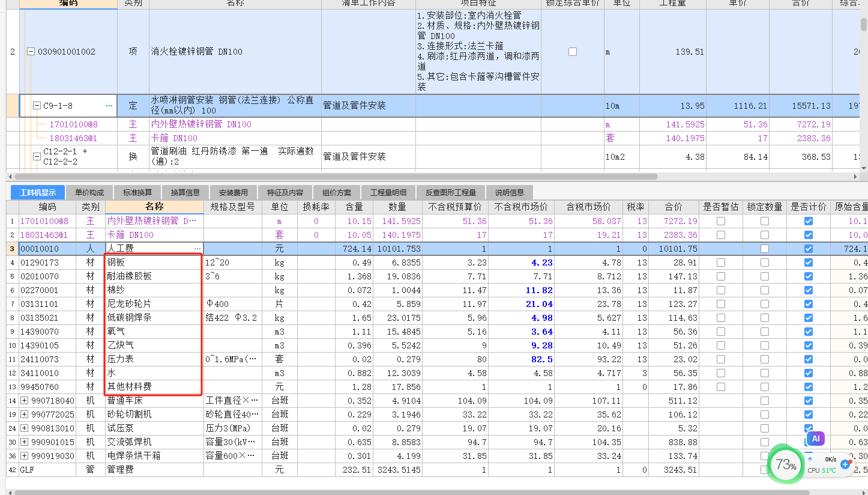
Task: Click 管道刷油 红丹防锈漆 name cell
Action: click(x=235, y=156)
